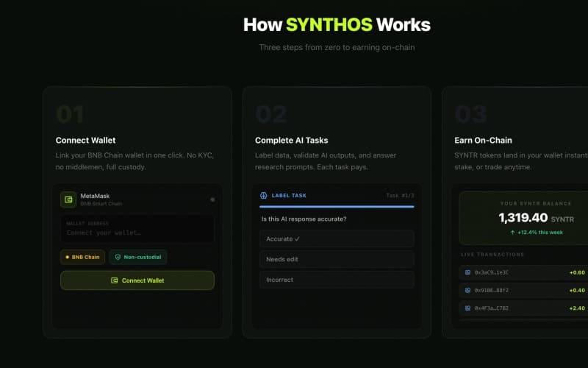Click the transaction icon beside 0x4F3a…C7B2
This screenshot has height=368, width=588.
click(x=467, y=308)
